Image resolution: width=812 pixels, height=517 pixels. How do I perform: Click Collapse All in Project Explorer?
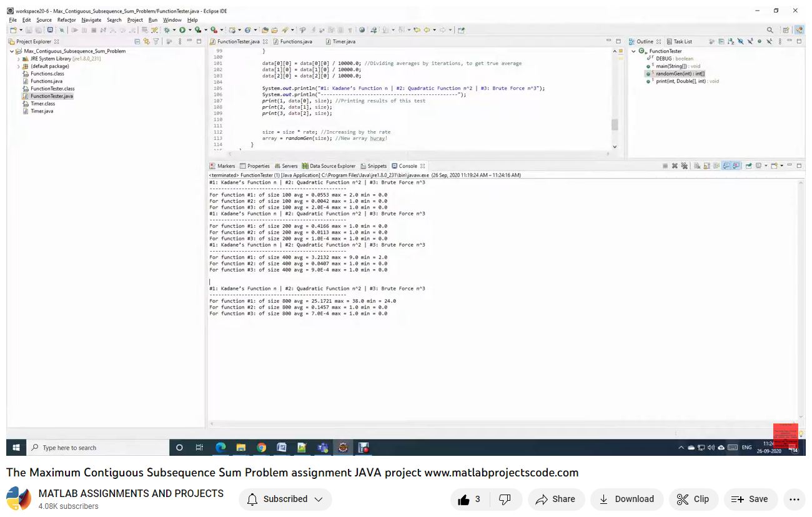coord(137,42)
